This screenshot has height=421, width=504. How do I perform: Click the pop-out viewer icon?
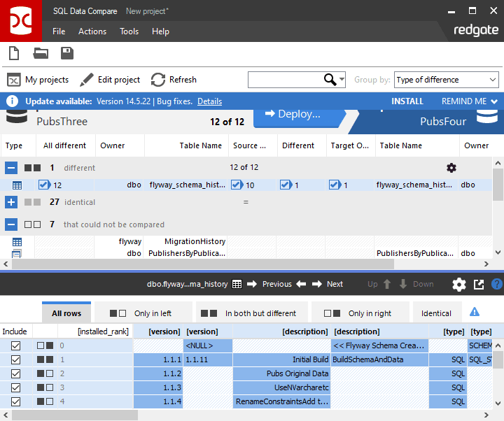479,285
